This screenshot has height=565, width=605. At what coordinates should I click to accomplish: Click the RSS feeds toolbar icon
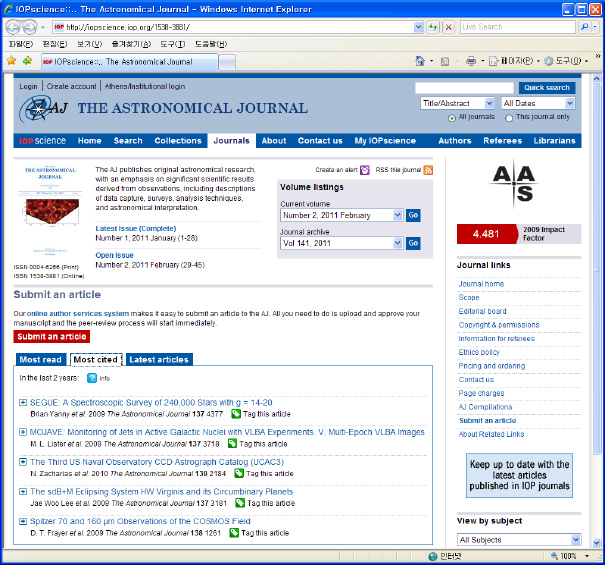click(445, 61)
